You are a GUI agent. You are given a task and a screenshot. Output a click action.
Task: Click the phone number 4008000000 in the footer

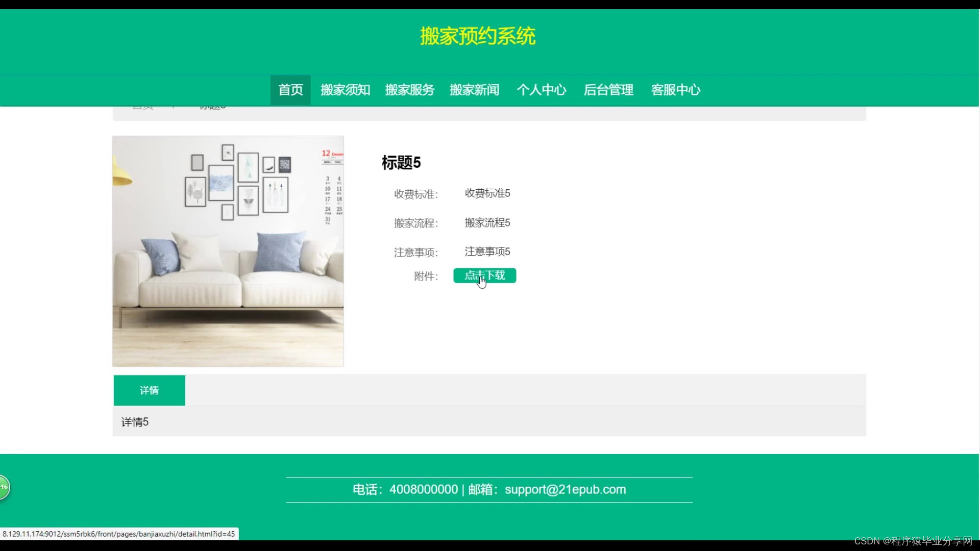click(423, 489)
